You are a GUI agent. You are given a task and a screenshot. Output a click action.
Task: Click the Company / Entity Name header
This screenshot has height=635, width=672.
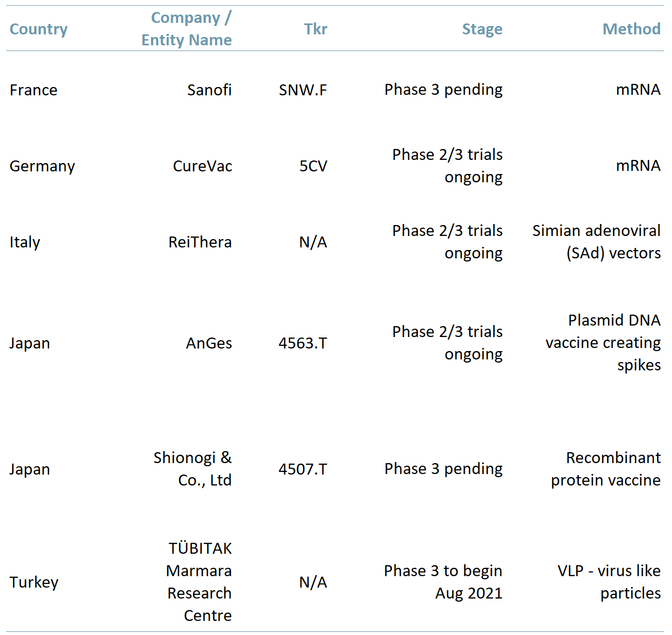pyautogui.click(x=187, y=29)
